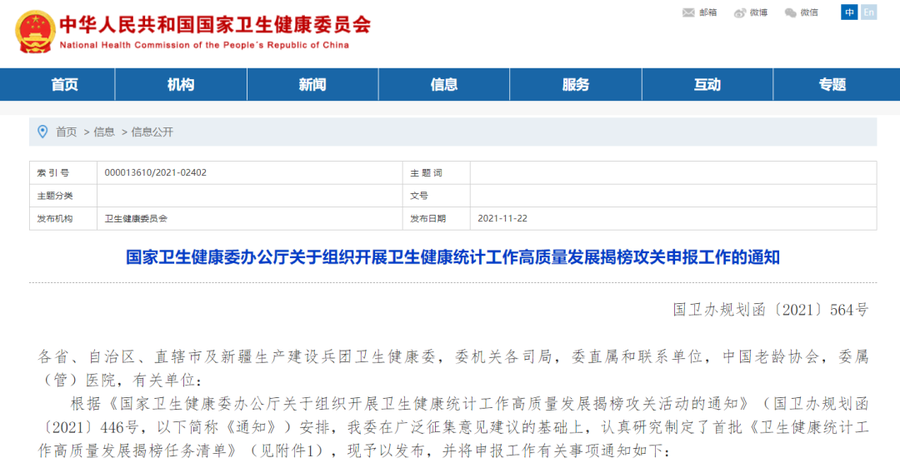Click the 卫生健康委员会 publisher value

tap(136, 219)
